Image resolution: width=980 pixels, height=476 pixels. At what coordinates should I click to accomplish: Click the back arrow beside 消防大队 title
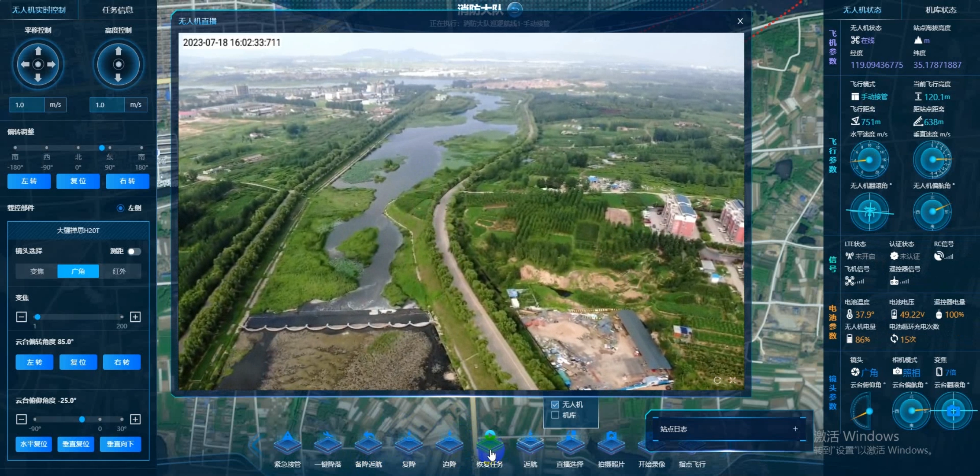pos(515,8)
